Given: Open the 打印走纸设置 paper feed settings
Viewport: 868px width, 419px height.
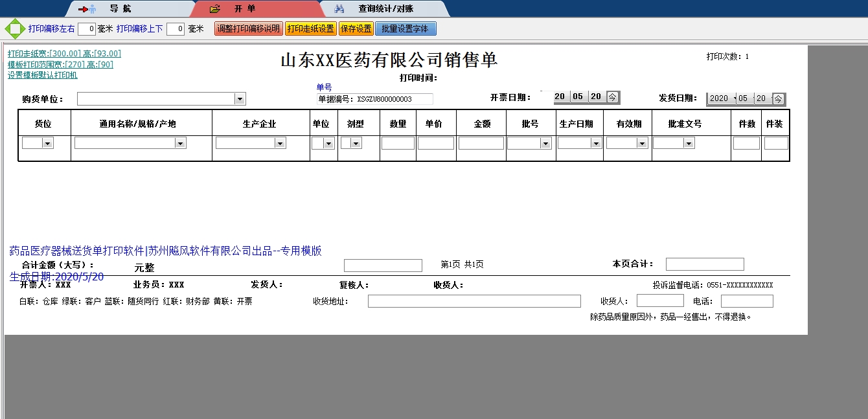Looking at the screenshot, I should pyautogui.click(x=310, y=28).
